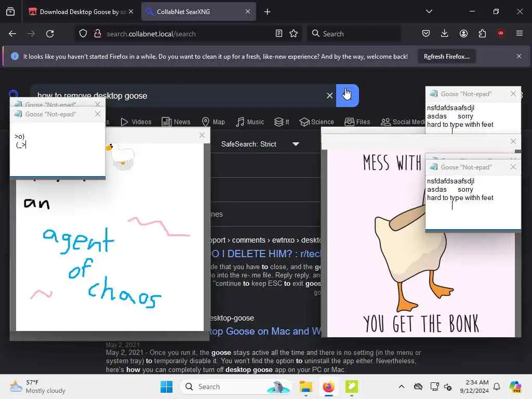
Task: Select the Science search category
Action: pos(317,122)
